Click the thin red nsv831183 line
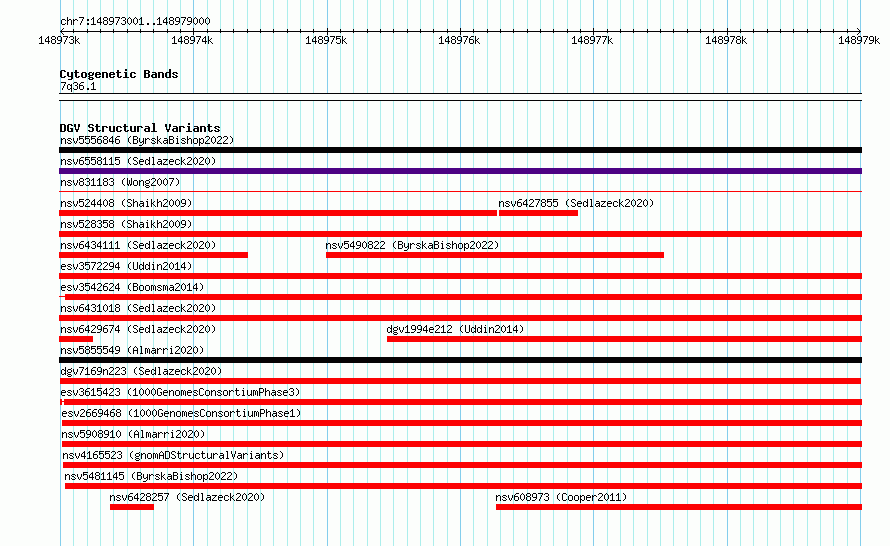 [x=460, y=192]
